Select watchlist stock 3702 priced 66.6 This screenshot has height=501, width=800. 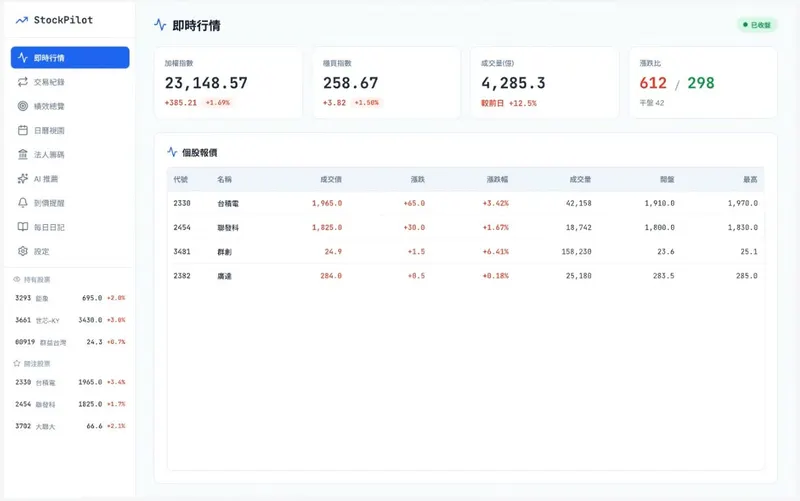pos(70,426)
